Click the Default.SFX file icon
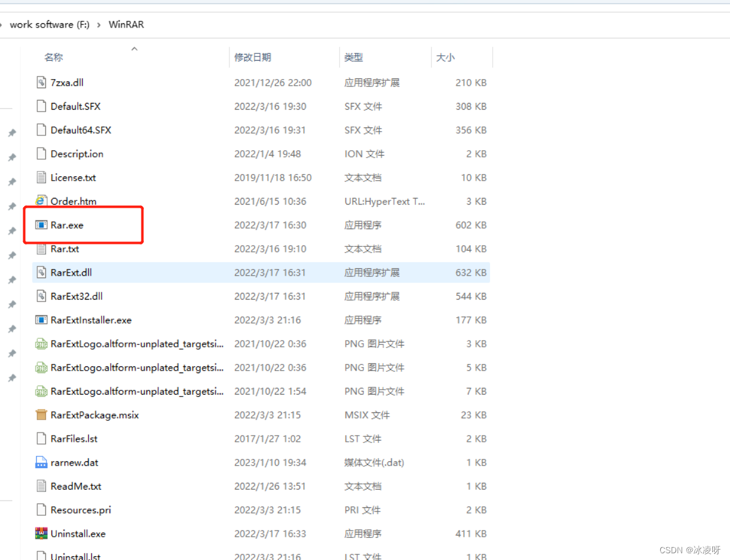The image size is (730, 560). point(42,106)
